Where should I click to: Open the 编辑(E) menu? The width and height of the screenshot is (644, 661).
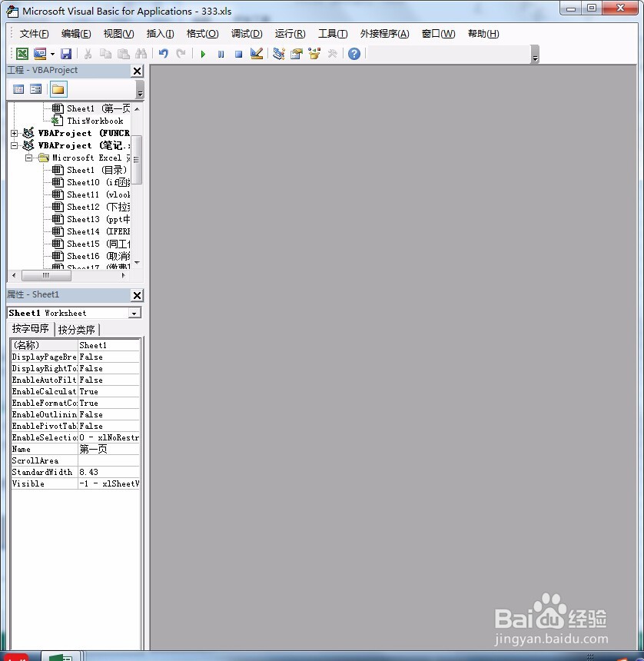click(x=76, y=34)
